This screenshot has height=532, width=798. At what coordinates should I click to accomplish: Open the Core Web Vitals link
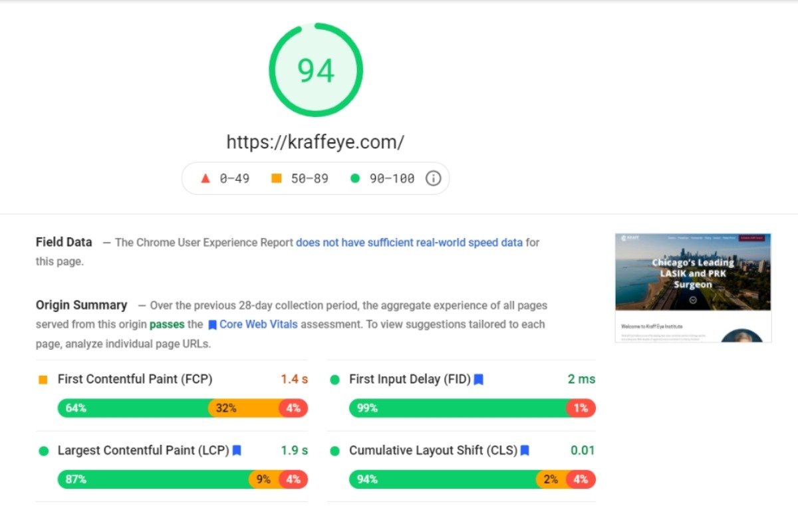(x=259, y=325)
